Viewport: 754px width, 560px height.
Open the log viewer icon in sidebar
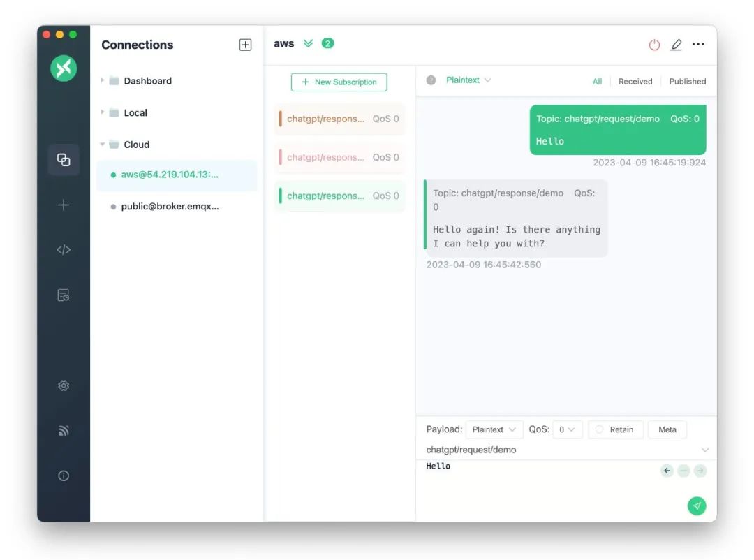[x=64, y=295]
